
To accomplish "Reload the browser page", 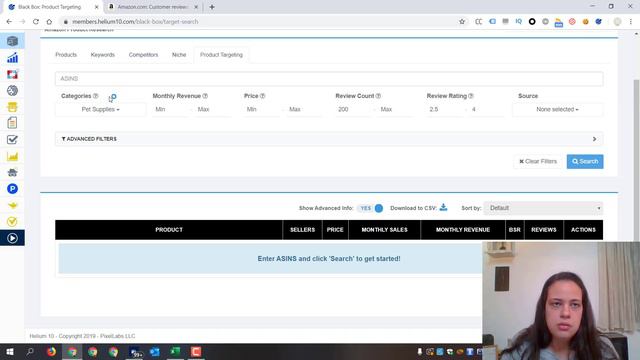I will click(x=36, y=22).
